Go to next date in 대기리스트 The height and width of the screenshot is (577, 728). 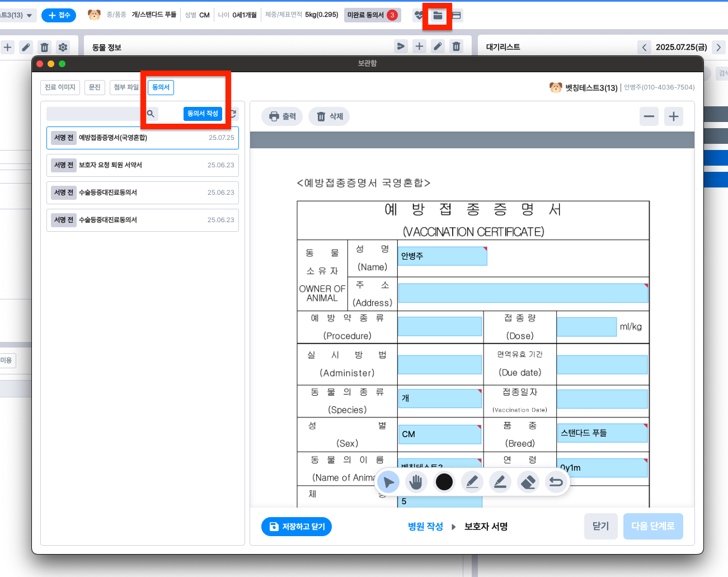[x=719, y=47]
